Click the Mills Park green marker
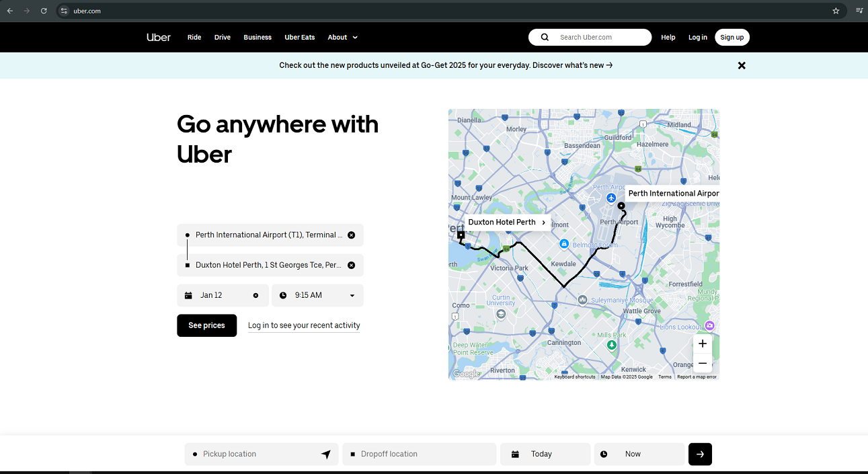 pos(611,345)
